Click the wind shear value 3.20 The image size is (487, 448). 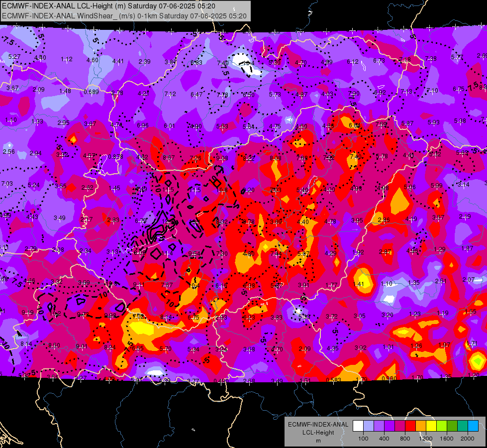point(388,315)
